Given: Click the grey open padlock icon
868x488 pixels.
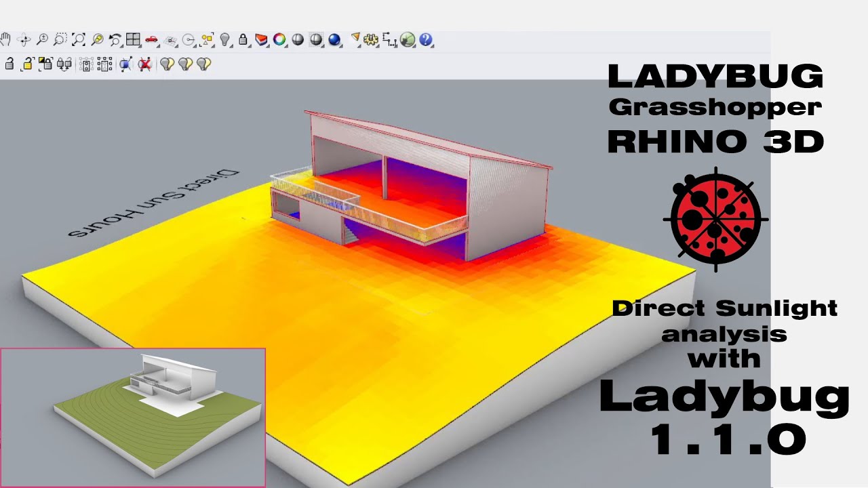Looking at the screenshot, I should pyautogui.click(x=9, y=64).
